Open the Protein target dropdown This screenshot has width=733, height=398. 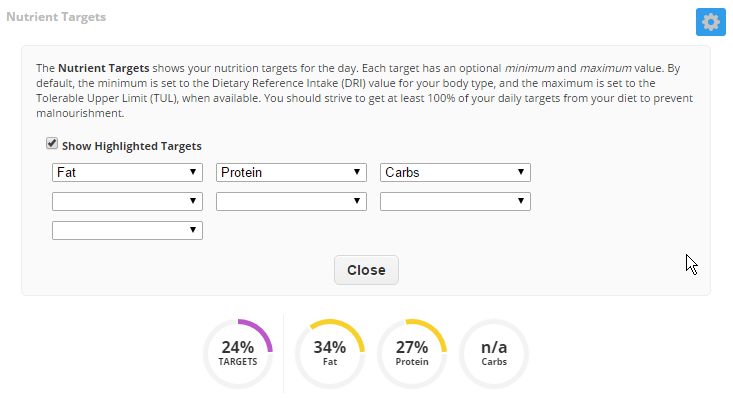(x=291, y=173)
